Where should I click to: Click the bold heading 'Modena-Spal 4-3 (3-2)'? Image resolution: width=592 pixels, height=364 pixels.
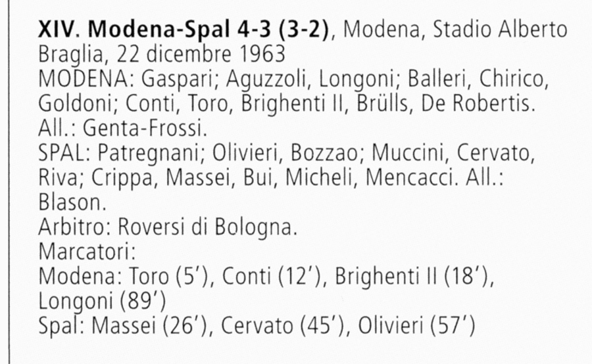pyautogui.click(x=209, y=30)
